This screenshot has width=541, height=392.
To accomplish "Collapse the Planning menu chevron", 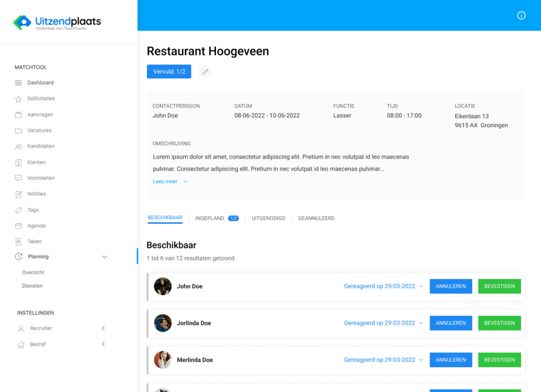I will 104,257.
